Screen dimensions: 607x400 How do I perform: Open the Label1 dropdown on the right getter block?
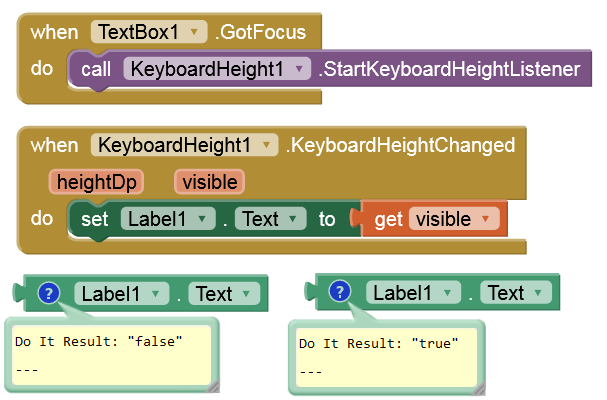click(x=446, y=293)
